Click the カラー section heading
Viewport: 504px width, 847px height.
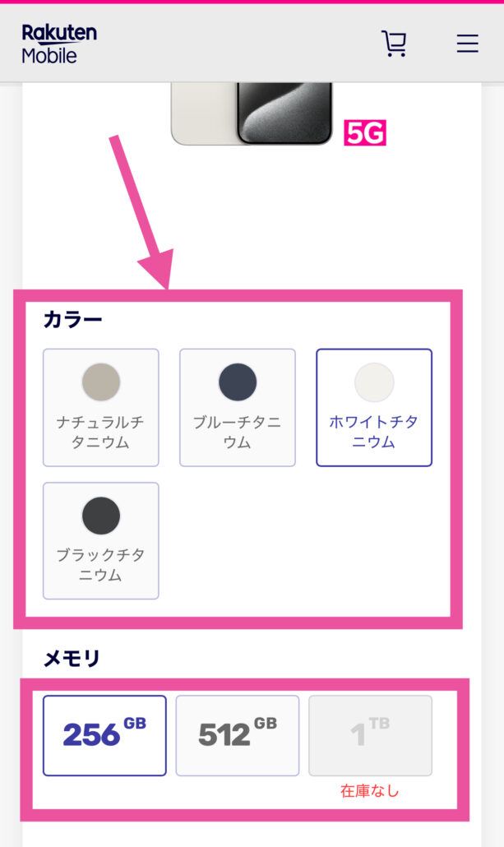click(x=72, y=320)
